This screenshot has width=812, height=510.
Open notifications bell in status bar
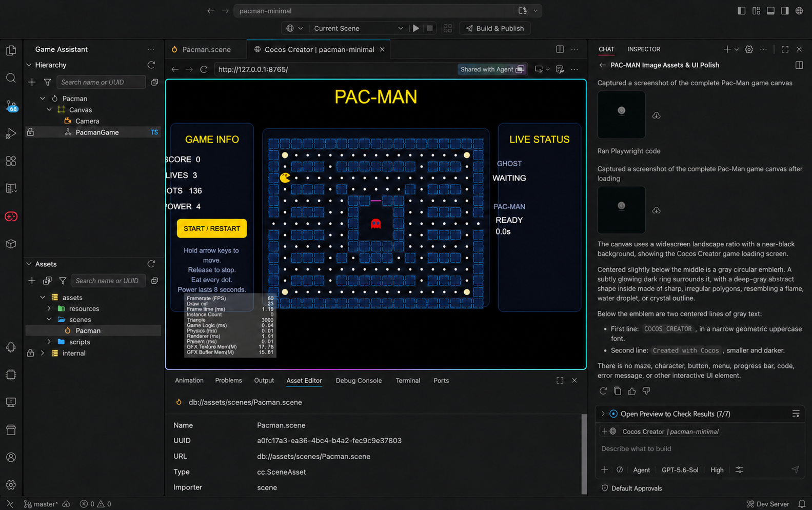[x=802, y=504]
